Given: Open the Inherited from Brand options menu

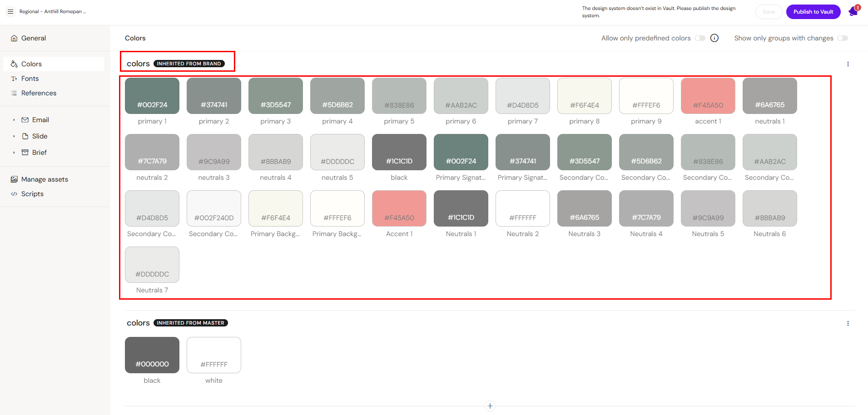Looking at the screenshot, I should pos(848,64).
